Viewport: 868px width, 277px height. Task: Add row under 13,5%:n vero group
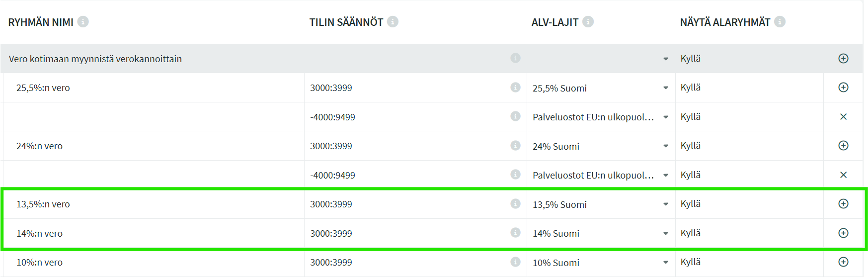pyautogui.click(x=843, y=204)
